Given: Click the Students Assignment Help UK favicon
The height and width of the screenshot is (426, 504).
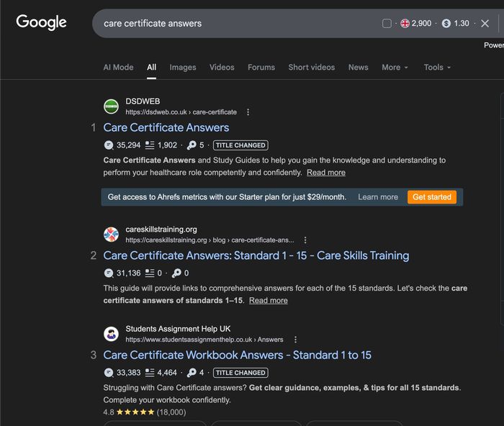Looking at the screenshot, I should pos(111,334).
